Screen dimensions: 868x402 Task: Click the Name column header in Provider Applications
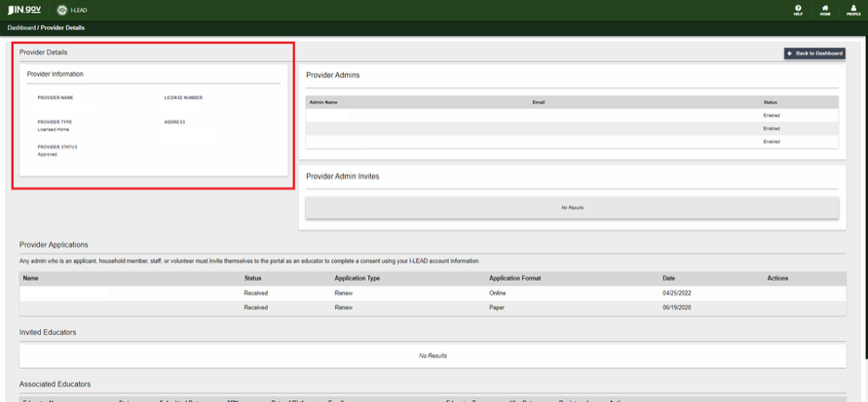(x=31, y=278)
